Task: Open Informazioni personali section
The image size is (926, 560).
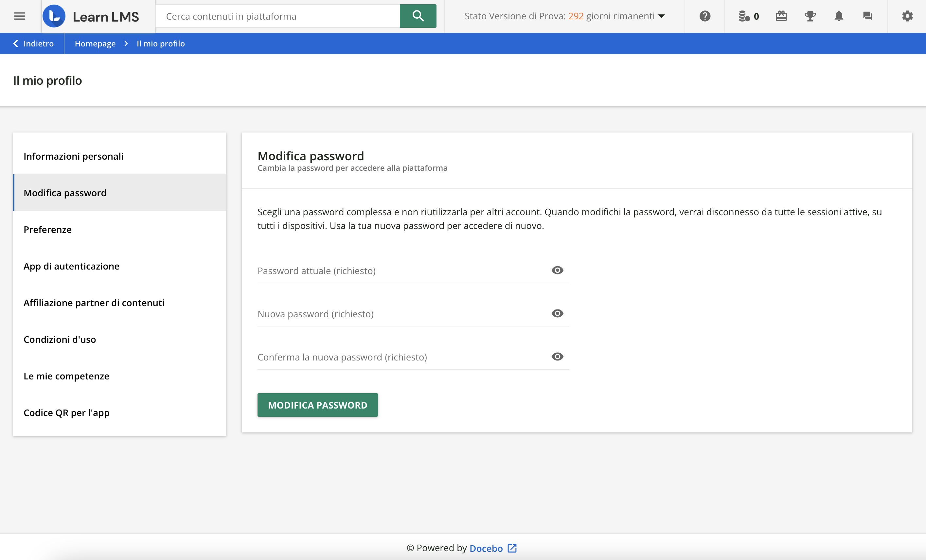Action: tap(119, 156)
